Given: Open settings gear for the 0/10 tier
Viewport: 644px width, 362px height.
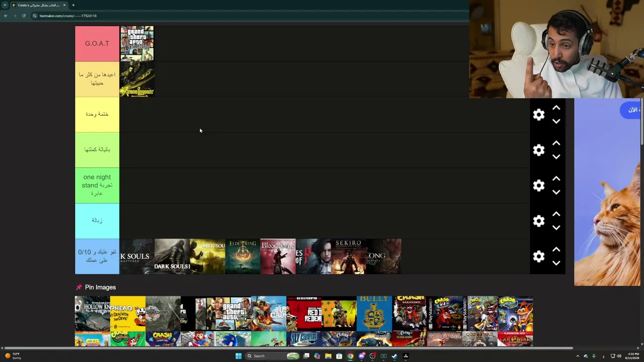Looking at the screenshot, I should [539, 256].
